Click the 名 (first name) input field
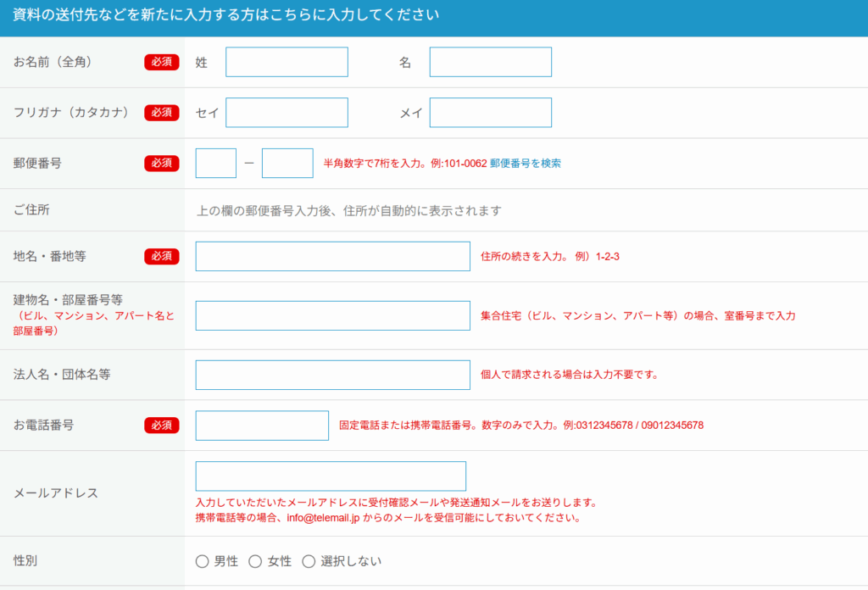The height and width of the screenshot is (590, 868). (x=490, y=62)
